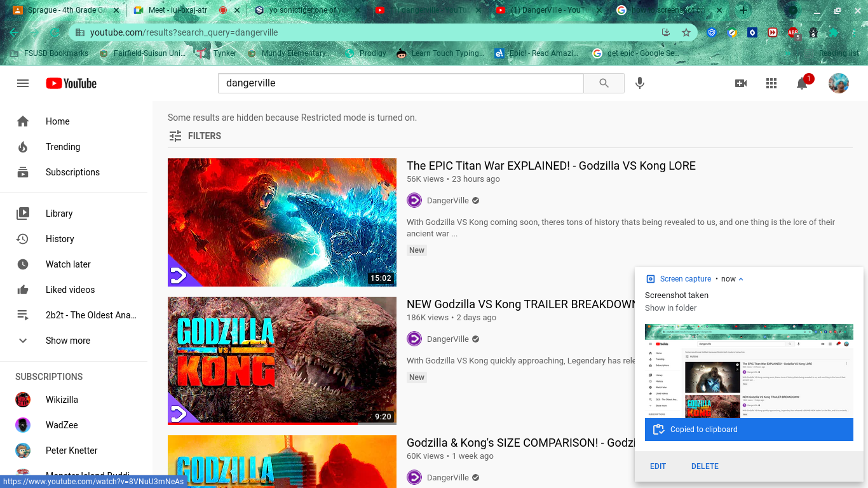Click the install app icon in address bar
The height and width of the screenshot is (488, 868).
[666, 32]
